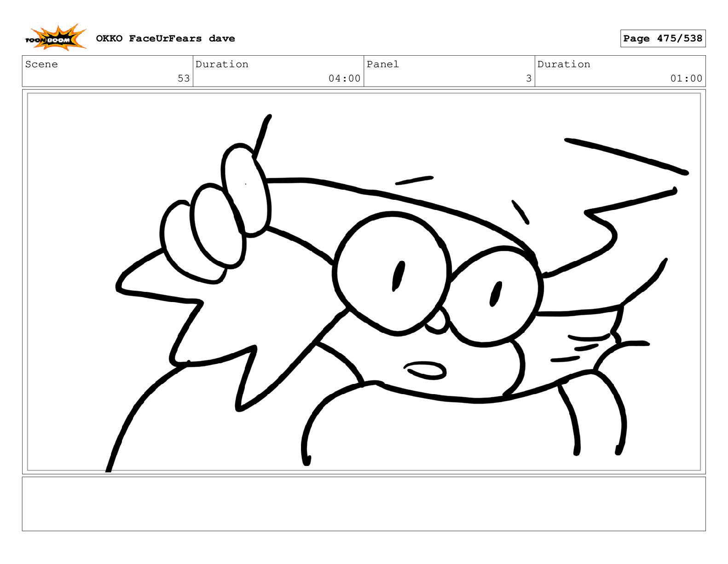Viewport: 728px width, 564px height.
Task: Click the 'Panel' label
Action: point(382,64)
